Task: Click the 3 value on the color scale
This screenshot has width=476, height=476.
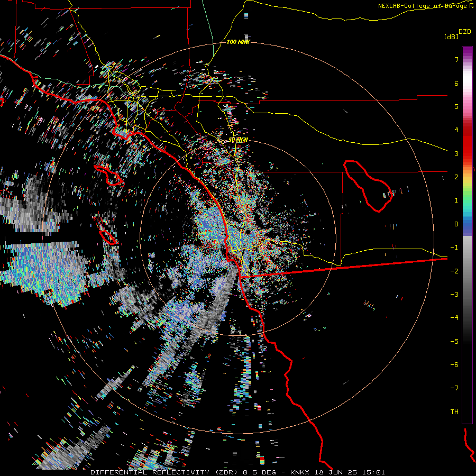Action: click(x=456, y=153)
